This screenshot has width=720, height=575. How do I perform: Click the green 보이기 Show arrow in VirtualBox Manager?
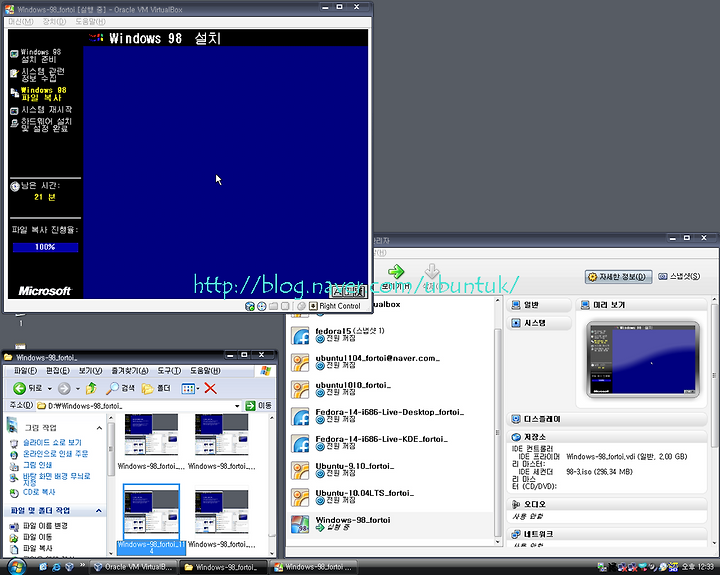point(396,277)
